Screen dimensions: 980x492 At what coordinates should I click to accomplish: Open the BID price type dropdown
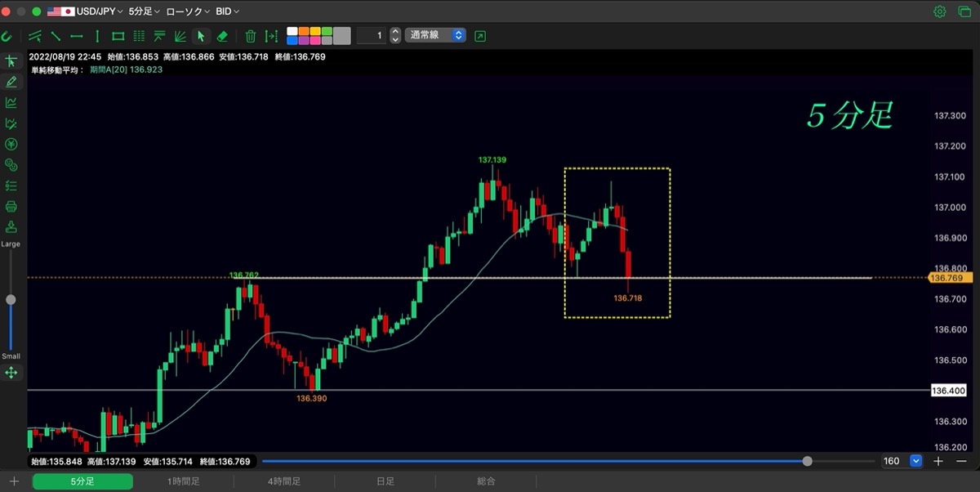pos(228,11)
